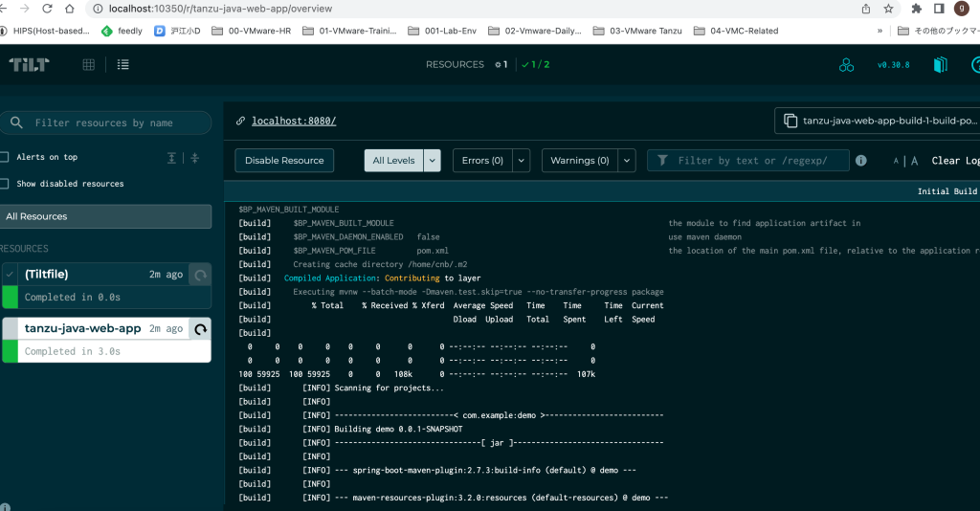Viewport: 980px width, 511px height.
Task: Collapse all resource groups icon
Action: 194,157
